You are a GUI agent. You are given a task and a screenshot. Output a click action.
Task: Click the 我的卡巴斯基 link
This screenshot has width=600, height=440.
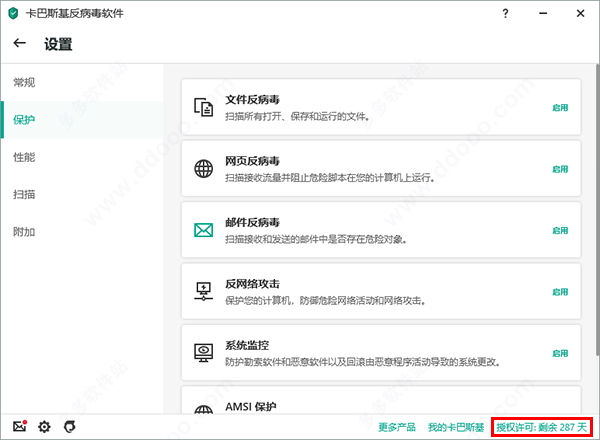(x=456, y=427)
